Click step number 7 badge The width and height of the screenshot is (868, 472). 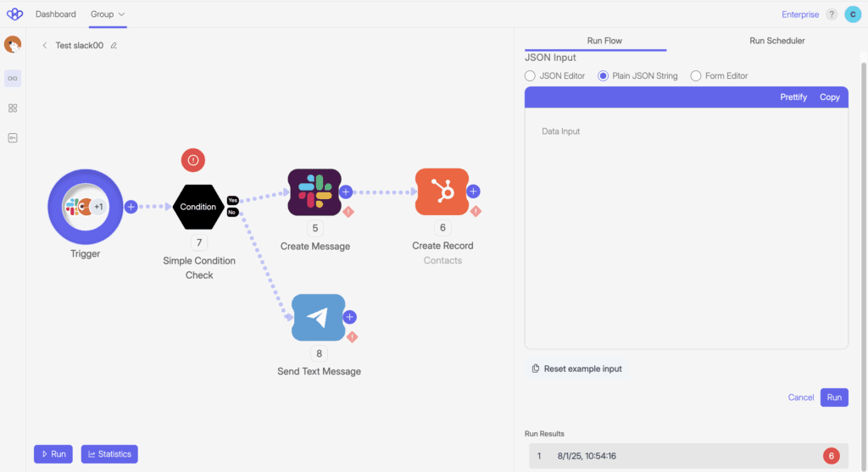(198, 242)
